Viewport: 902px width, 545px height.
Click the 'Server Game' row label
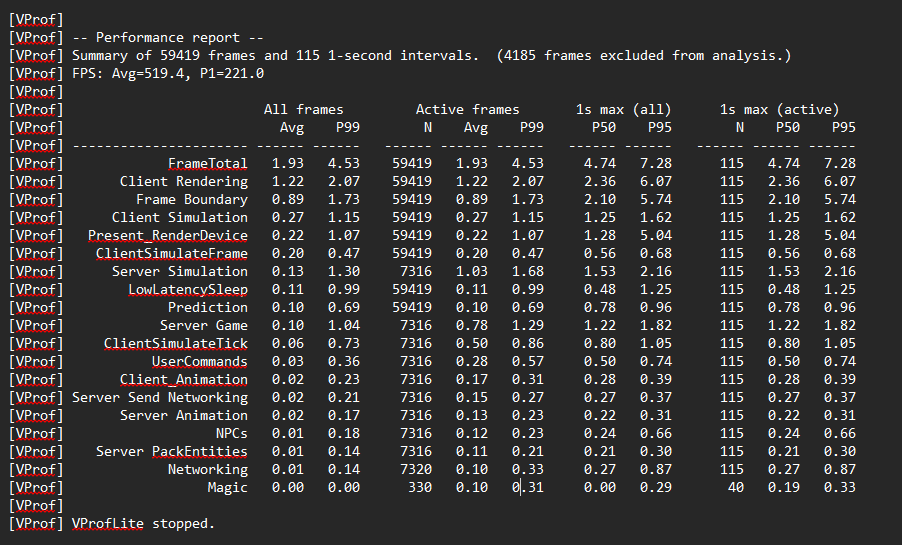pyautogui.click(x=204, y=325)
